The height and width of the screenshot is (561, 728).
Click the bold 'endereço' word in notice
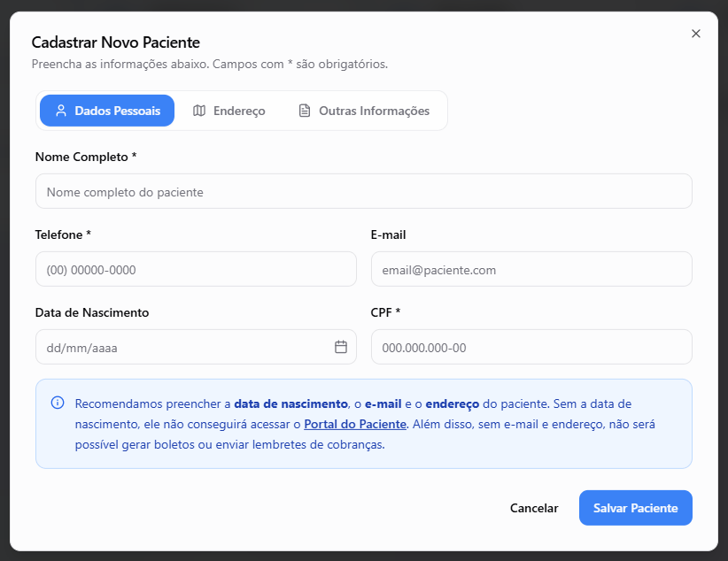click(453, 403)
